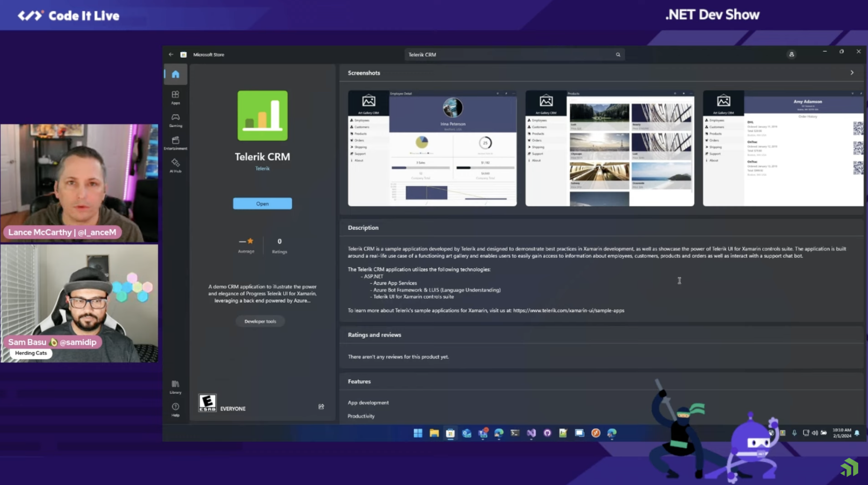The image size is (868, 485).
Task: Click the Telerik CRM search field
Action: tap(514, 55)
